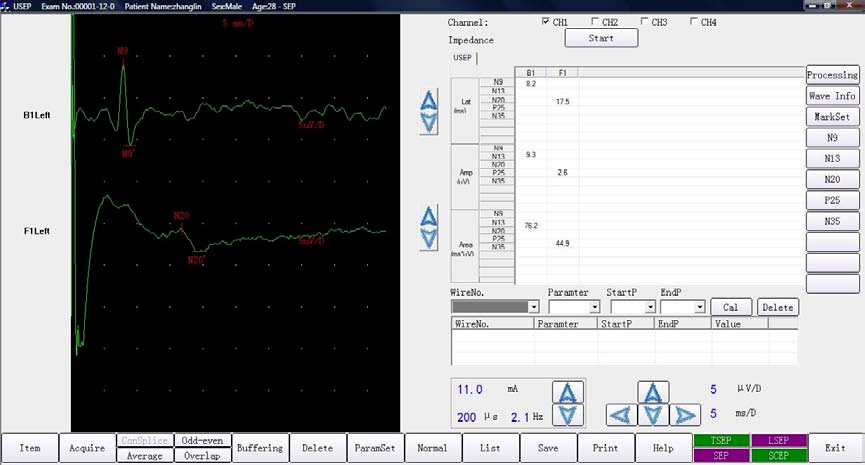Select the B1 column header
This screenshot has width=865, height=465.
531,73
